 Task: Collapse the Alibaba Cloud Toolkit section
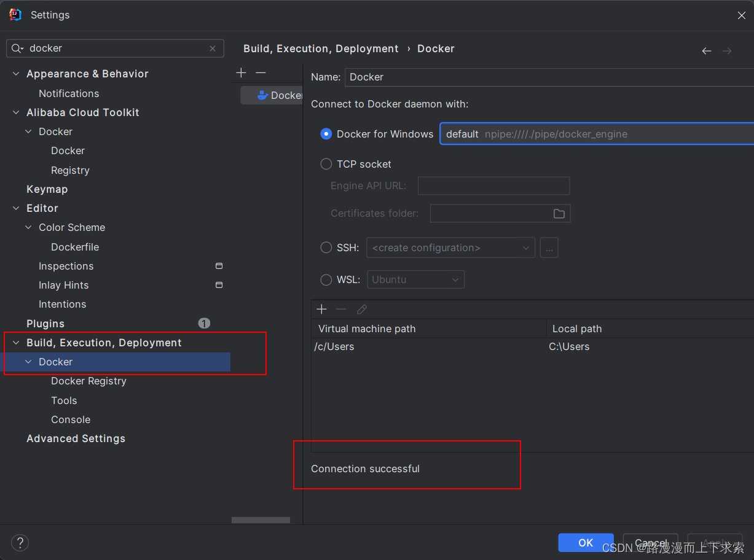coord(16,112)
